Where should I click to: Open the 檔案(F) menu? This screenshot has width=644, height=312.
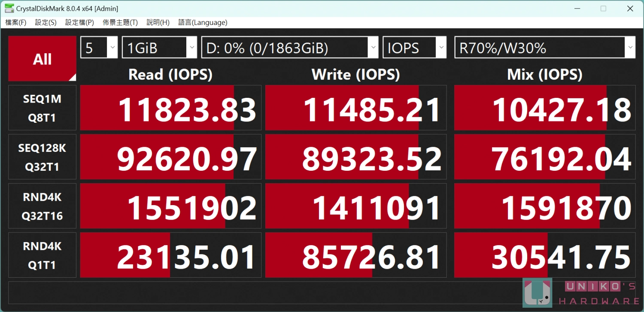tap(16, 22)
